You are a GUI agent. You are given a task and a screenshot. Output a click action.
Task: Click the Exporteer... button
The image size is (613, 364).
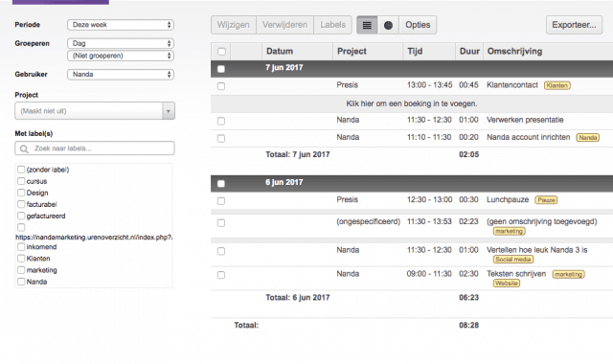pos(574,25)
